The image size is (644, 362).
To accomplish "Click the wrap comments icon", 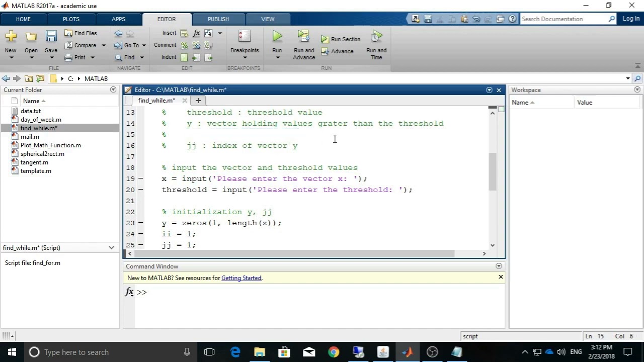I will [208, 45].
